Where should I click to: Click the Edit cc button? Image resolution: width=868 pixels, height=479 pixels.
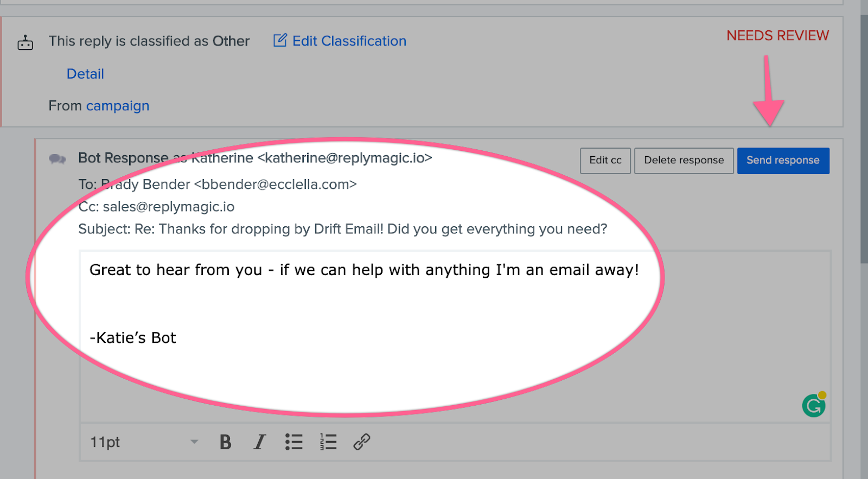pyautogui.click(x=605, y=161)
